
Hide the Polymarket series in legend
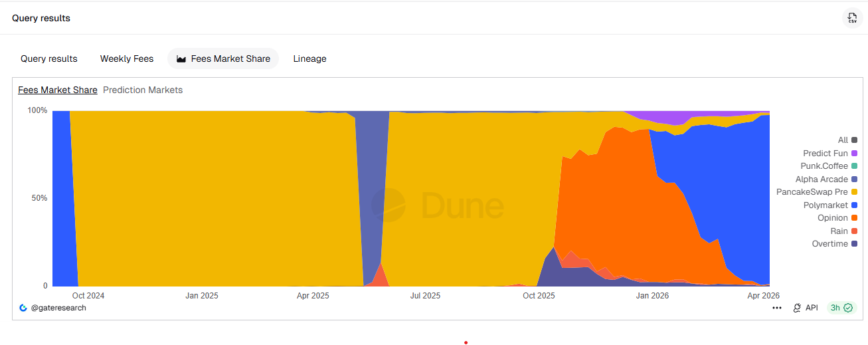[x=829, y=205]
